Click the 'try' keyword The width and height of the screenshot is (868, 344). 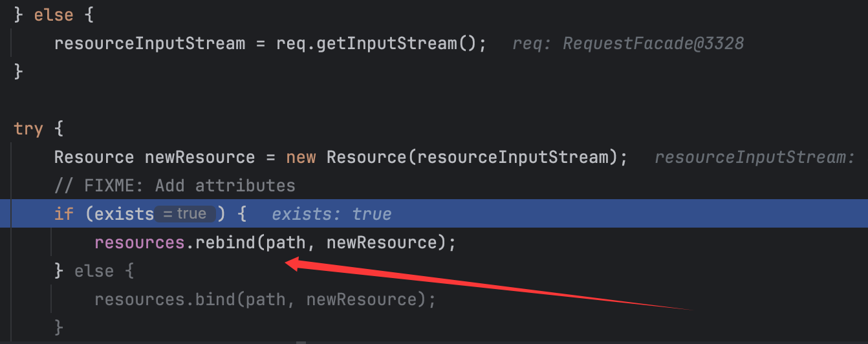point(28,129)
